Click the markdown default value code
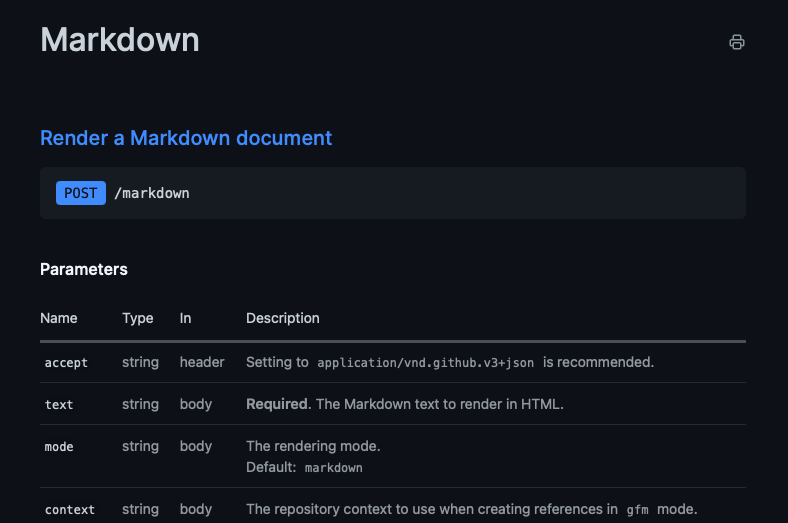This screenshot has height=523, width=788. tap(334, 468)
